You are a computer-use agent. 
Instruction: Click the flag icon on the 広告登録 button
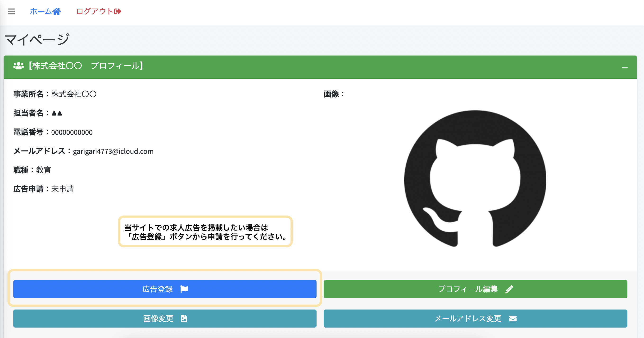185,289
